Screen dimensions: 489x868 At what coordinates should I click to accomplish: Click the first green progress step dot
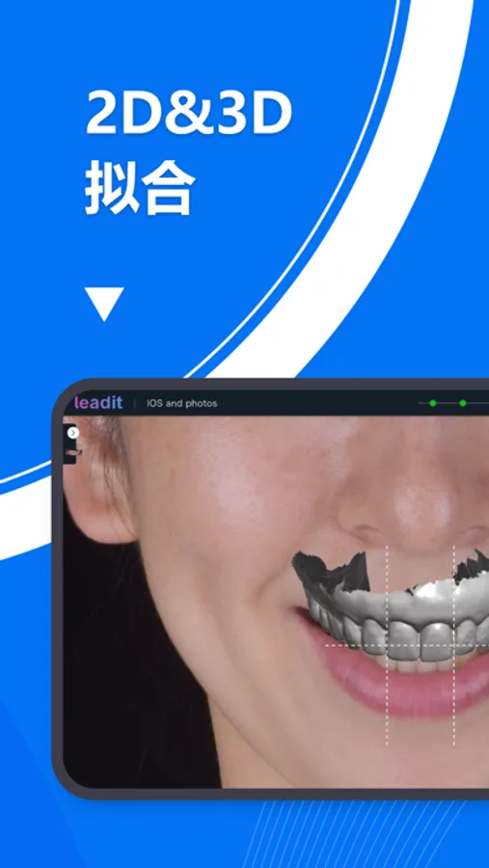[433, 403]
